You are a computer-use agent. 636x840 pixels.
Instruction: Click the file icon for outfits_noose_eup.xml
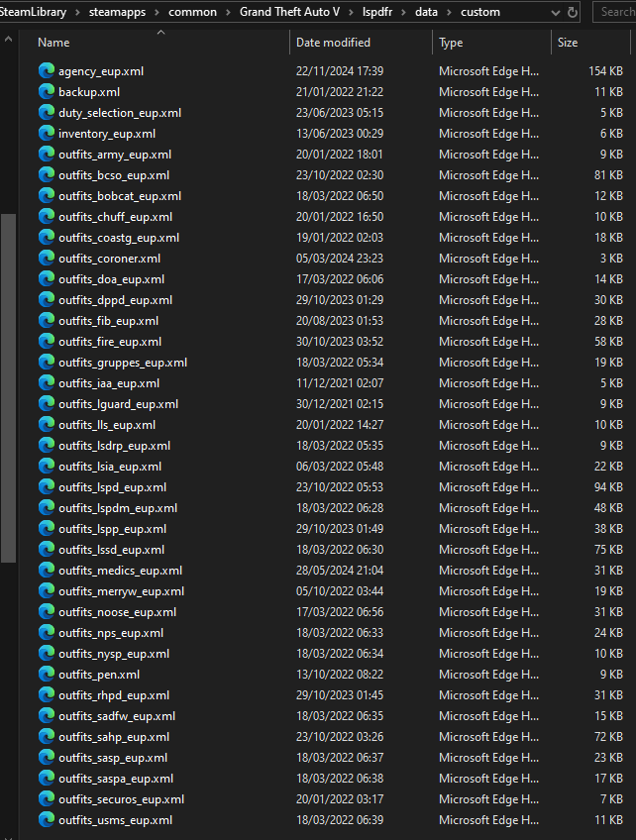pos(46,612)
